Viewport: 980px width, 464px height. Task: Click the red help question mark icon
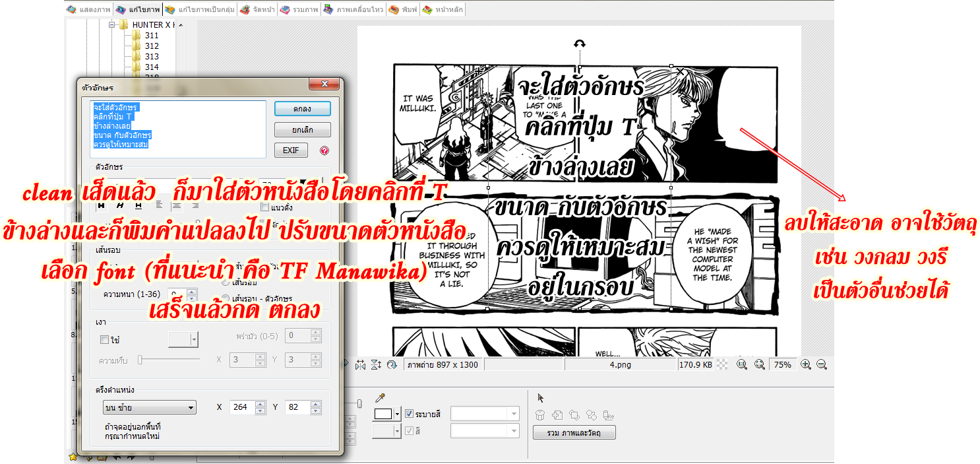(324, 150)
